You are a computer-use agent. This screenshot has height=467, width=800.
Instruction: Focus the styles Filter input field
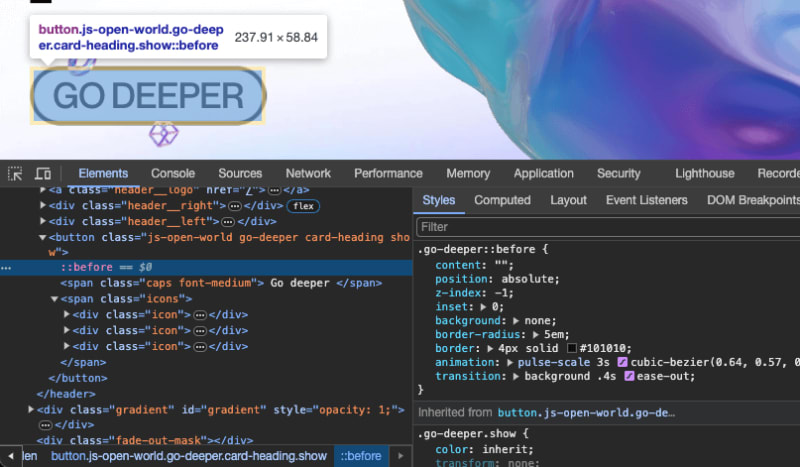(600, 227)
